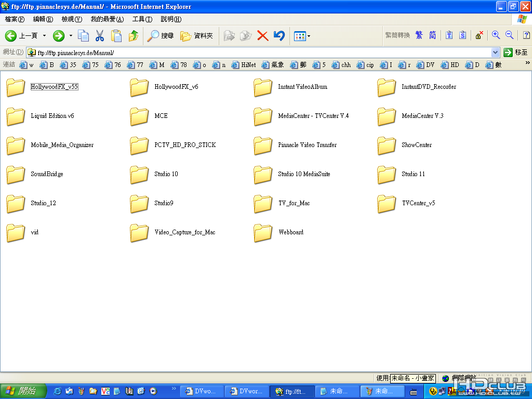The width and height of the screenshot is (532, 399).
Task: Toggle the Folders pane button
Action: click(196, 36)
